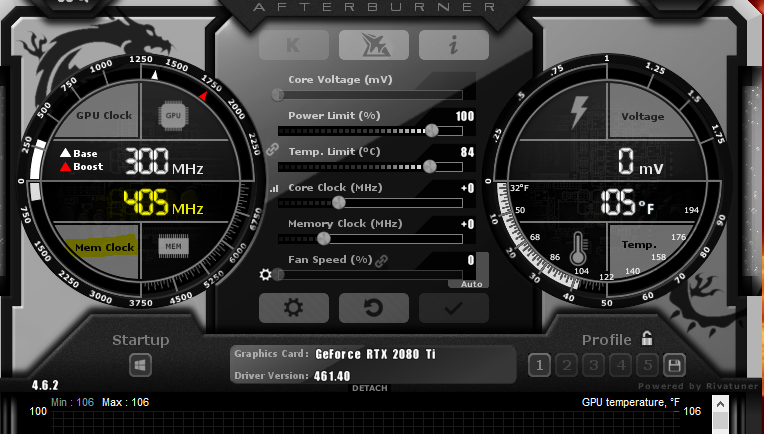Open fan settings small gear icon
764x434 pixels.
tap(266, 275)
